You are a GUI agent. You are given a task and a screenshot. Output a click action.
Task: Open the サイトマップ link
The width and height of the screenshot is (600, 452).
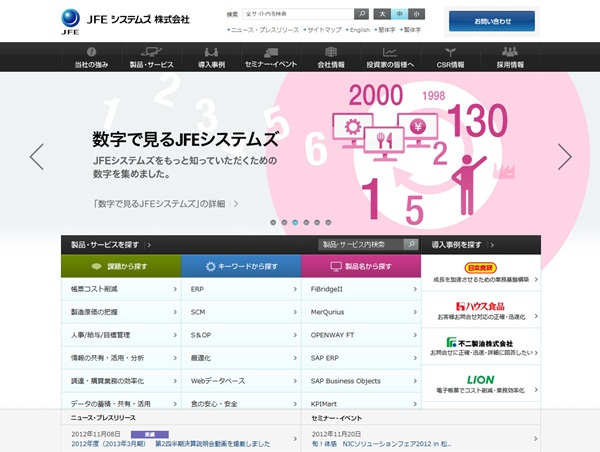point(322,30)
